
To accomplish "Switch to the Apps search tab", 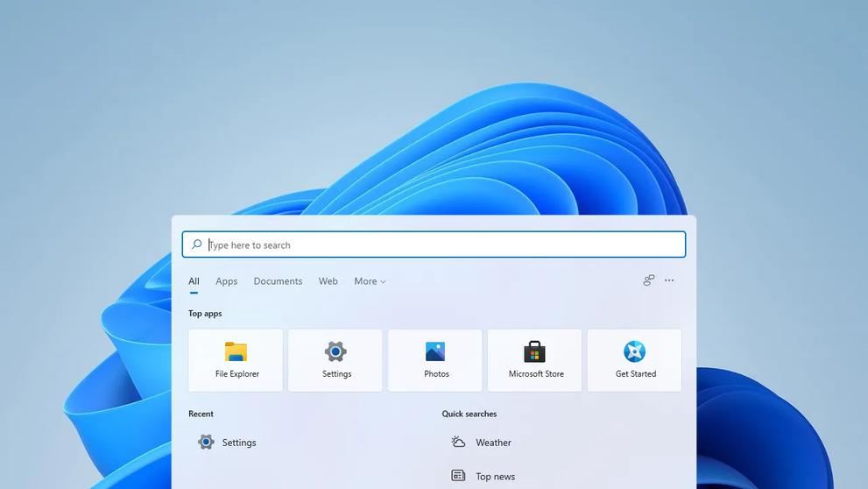I will (x=226, y=281).
